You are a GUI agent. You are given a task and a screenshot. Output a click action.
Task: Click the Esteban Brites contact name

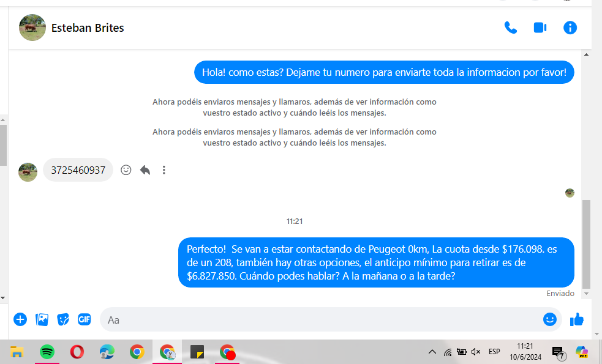pos(88,28)
